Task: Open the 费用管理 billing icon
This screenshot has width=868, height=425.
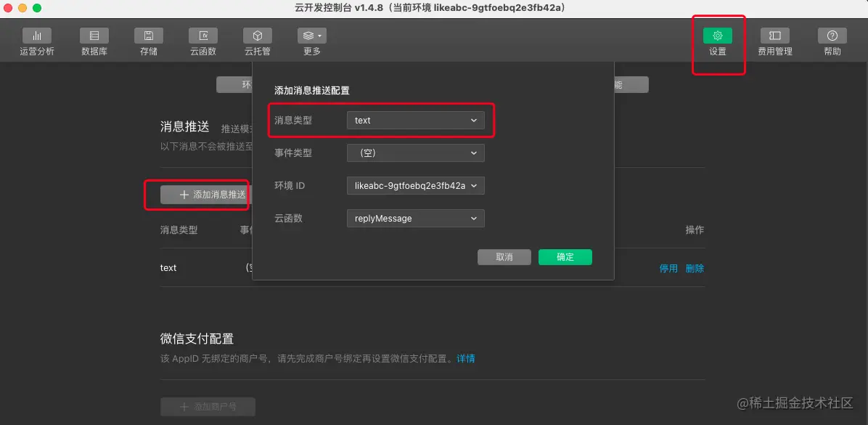Action: (x=775, y=36)
